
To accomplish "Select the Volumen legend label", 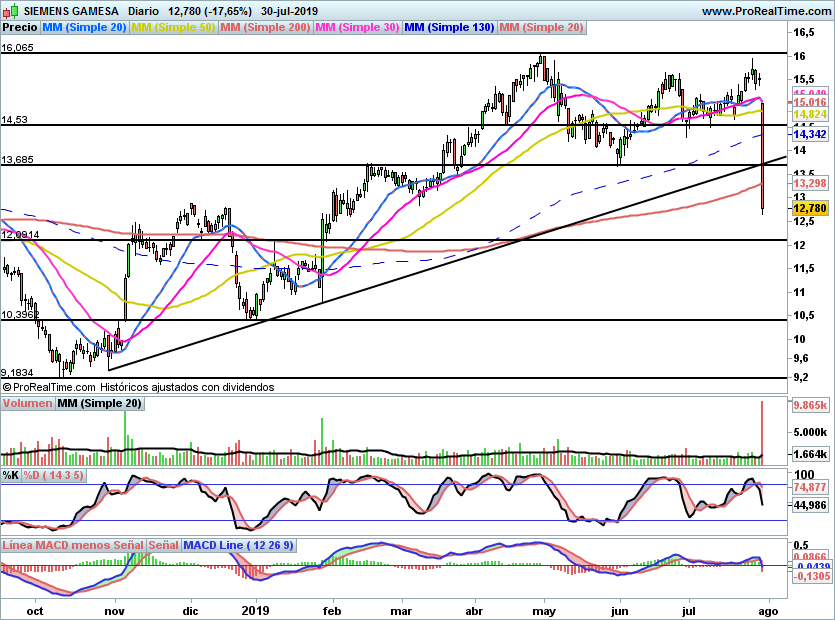I will point(27,403).
